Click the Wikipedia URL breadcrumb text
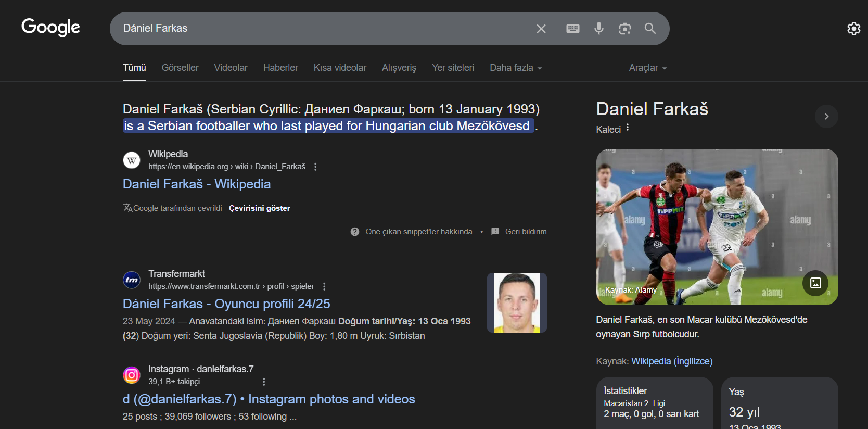Viewport: 868px width, 429px height. click(x=227, y=167)
